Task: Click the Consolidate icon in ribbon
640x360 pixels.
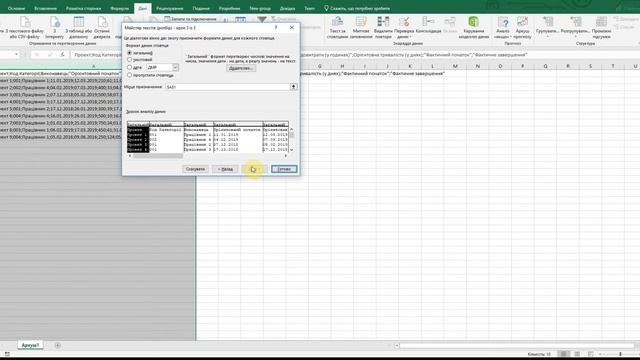Action: [x=428, y=25]
